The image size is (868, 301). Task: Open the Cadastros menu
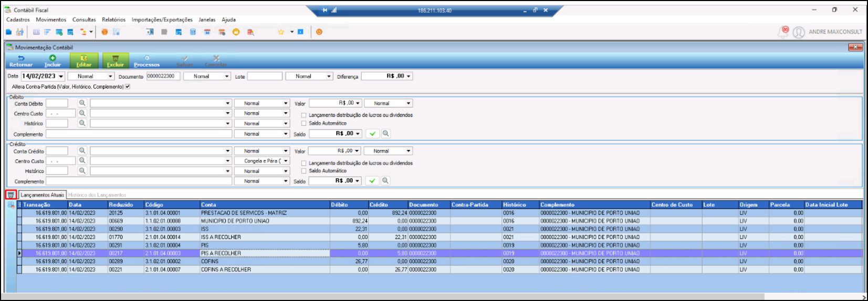18,20
